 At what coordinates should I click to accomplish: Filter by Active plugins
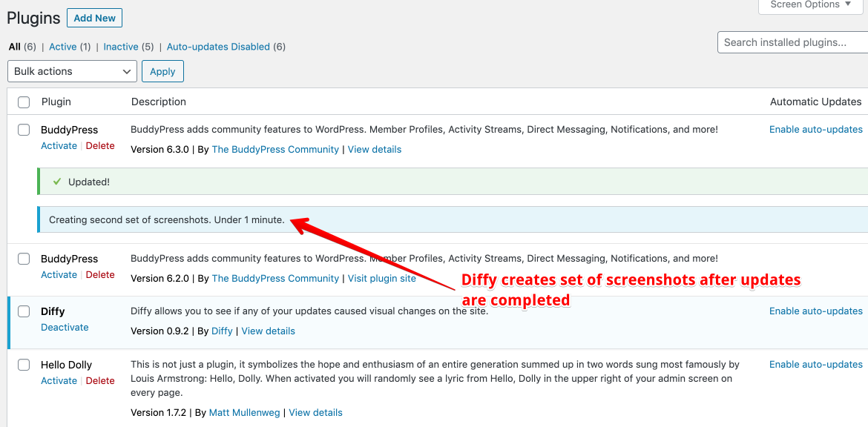pos(62,47)
